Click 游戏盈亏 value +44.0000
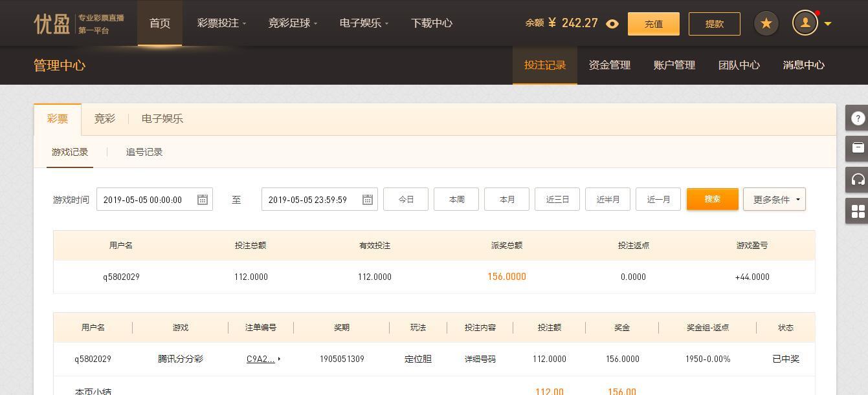This screenshot has width=868, height=395. (x=752, y=277)
